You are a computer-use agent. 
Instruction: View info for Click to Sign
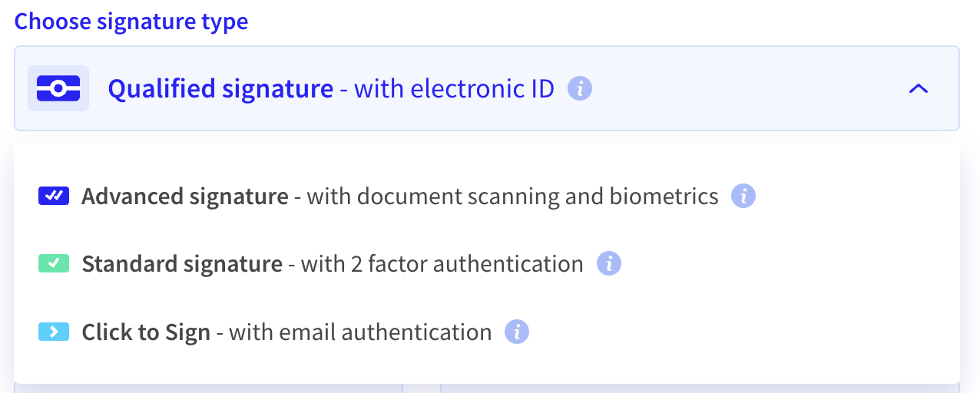point(517,332)
